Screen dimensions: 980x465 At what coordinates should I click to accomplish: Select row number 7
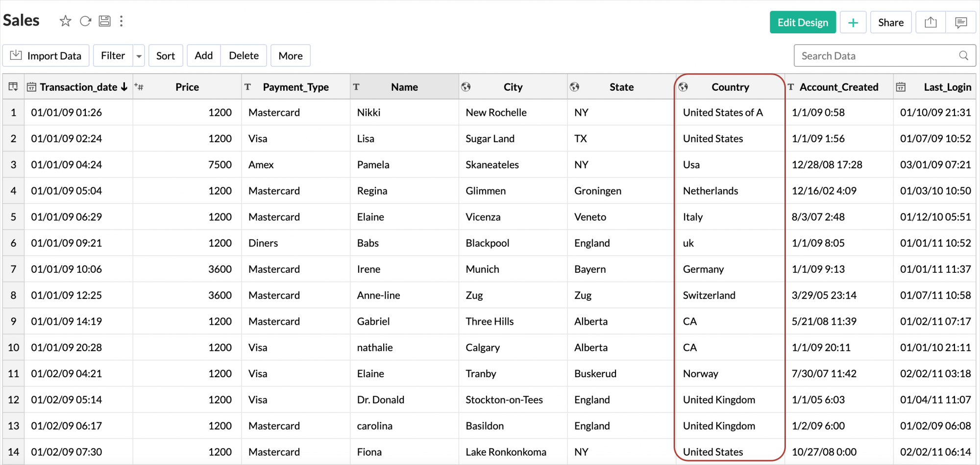(14, 269)
